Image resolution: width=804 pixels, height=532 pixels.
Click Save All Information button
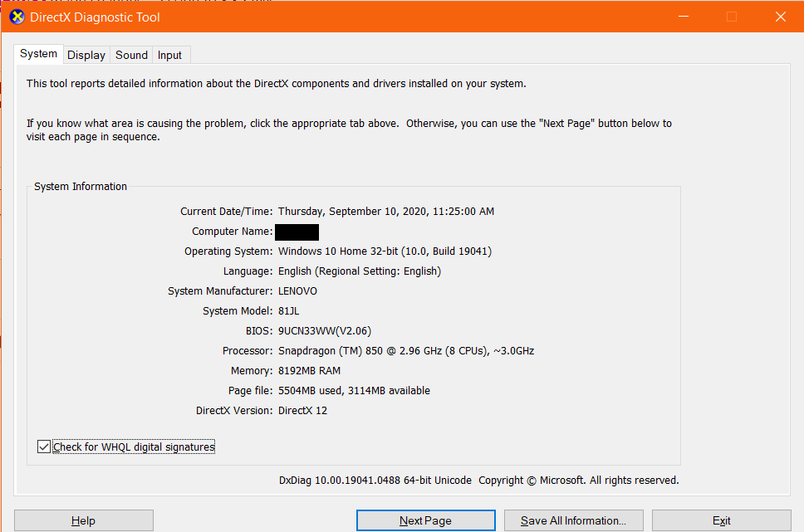(x=574, y=520)
